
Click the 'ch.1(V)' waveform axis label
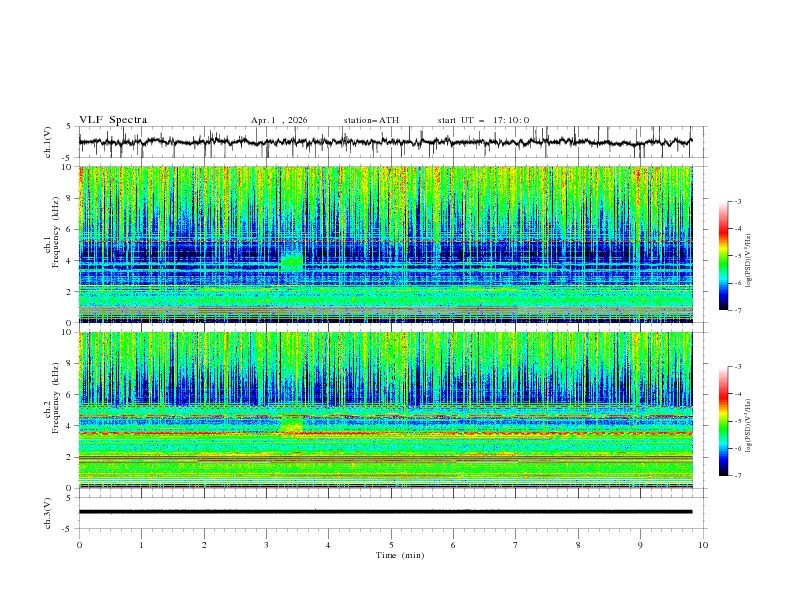48,142
